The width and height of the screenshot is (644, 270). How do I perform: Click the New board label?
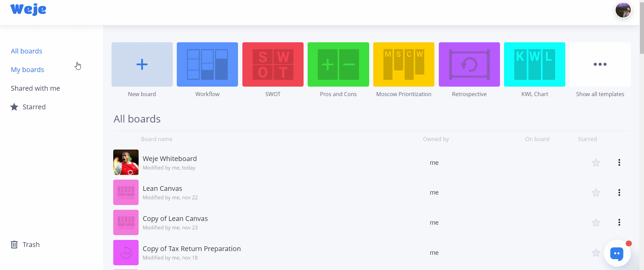click(x=142, y=94)
